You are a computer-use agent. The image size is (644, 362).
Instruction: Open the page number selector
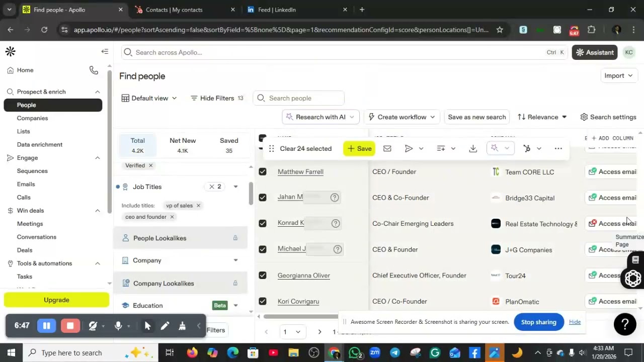(x=292, y=332)
